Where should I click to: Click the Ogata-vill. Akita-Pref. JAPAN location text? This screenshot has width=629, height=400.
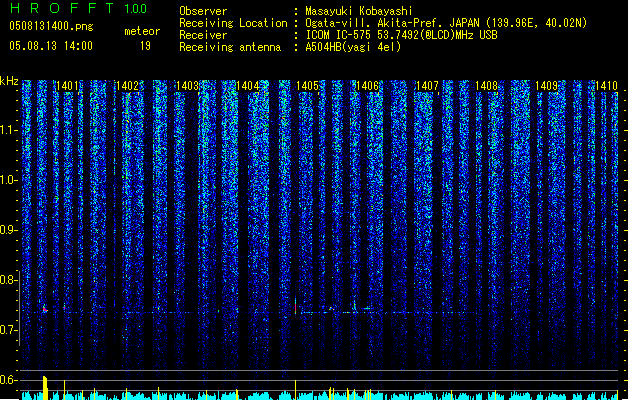(x=446, y=23)
